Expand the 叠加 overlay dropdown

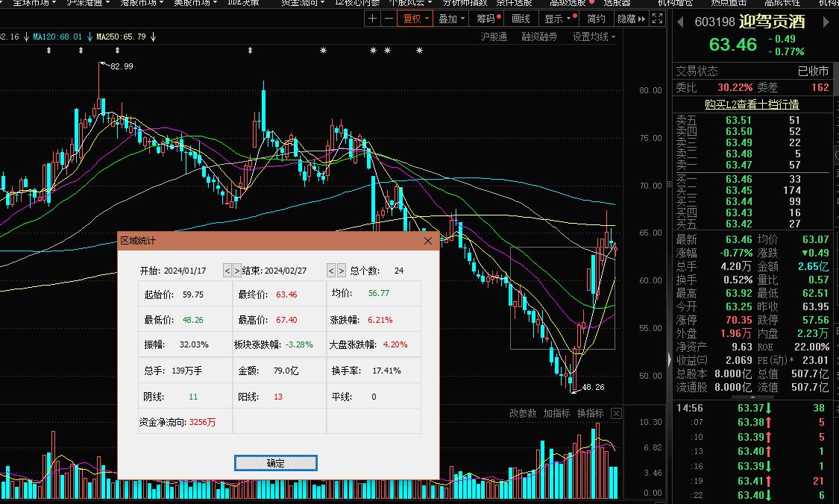tap(452, 19)
